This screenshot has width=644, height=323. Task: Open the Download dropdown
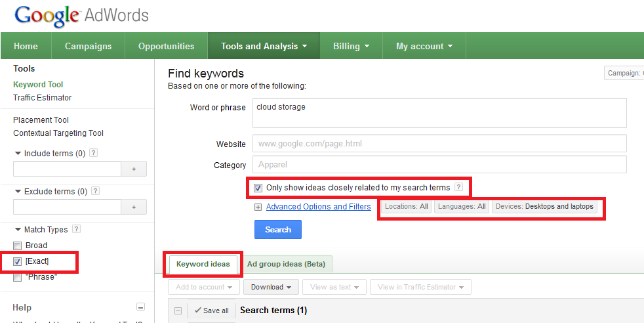coord(271,287)
